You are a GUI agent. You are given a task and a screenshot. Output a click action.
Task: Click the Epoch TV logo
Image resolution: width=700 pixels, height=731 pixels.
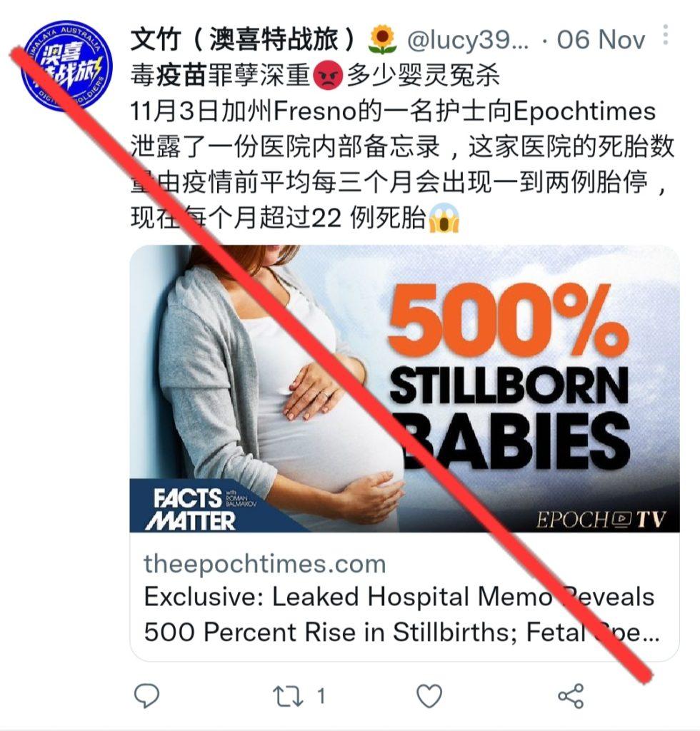[x=601, y=520]
